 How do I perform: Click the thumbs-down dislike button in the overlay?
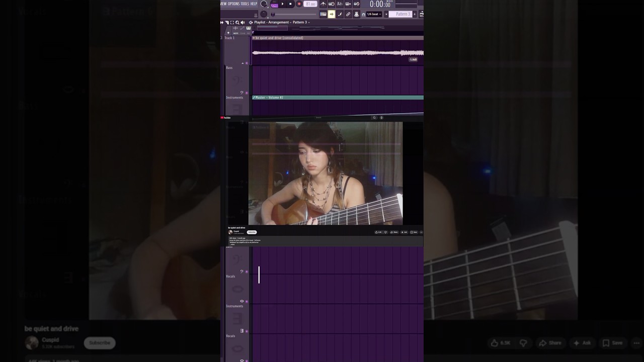[386, 232]
